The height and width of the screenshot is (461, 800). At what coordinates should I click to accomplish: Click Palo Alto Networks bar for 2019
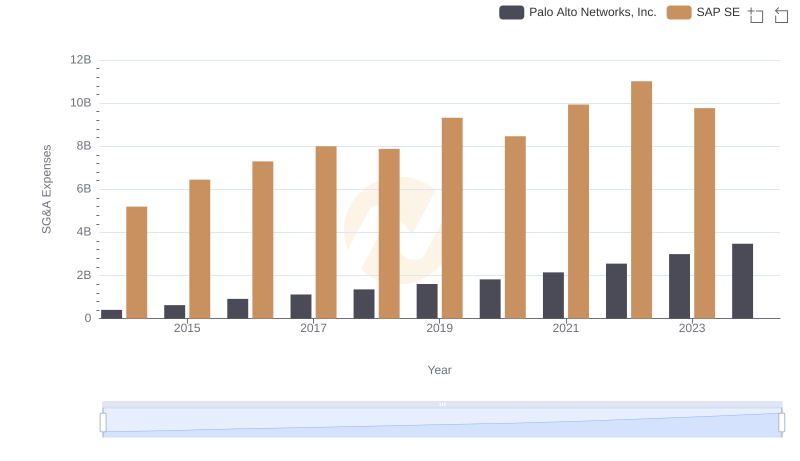click(x=427, y=301)
